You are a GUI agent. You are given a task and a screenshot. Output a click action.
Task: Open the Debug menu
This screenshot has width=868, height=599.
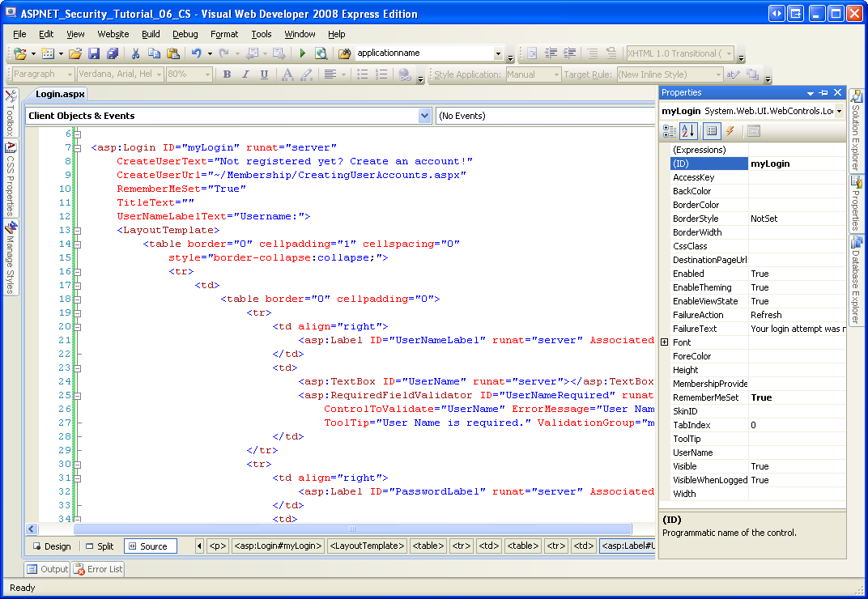point(185,34)
